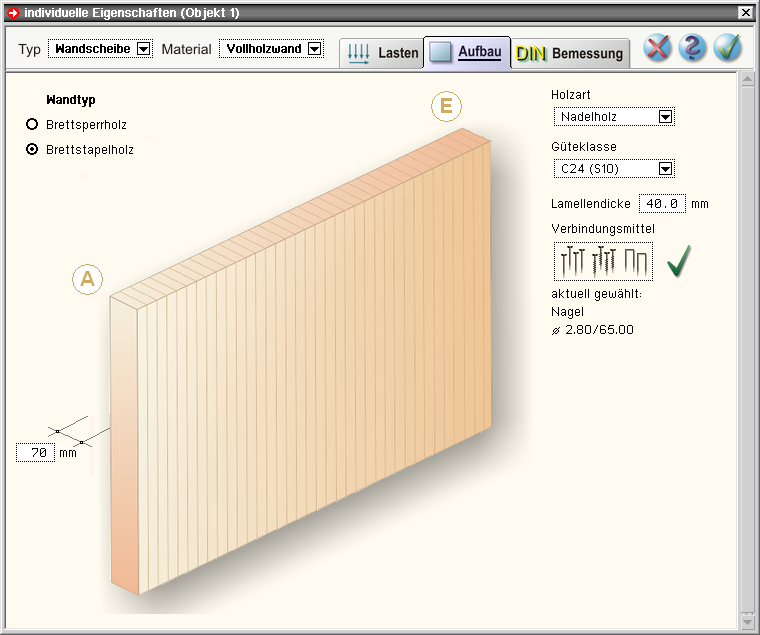Image resolution: width=760 pixels, height=635 pixels.
Task: Click the circled E marker on the wall
Action: [447, 107]
